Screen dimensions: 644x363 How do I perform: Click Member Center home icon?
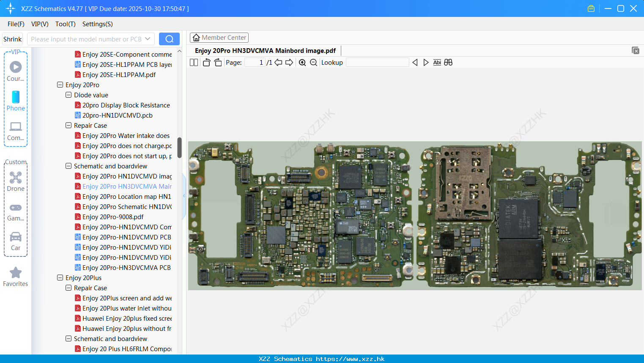coord(196,38)
